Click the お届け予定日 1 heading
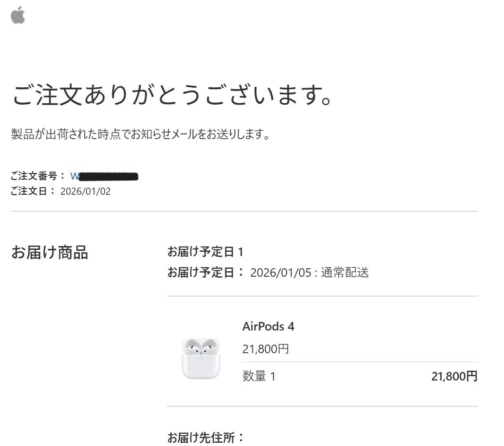This screenshot has height=446, width=504. pos(205,252)
